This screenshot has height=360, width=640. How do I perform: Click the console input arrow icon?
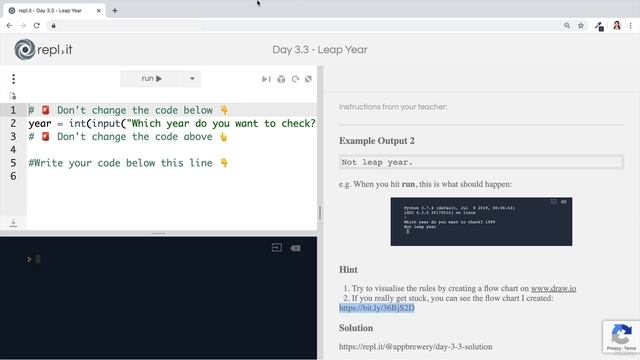pyautogui.click(x=277, y=248)
